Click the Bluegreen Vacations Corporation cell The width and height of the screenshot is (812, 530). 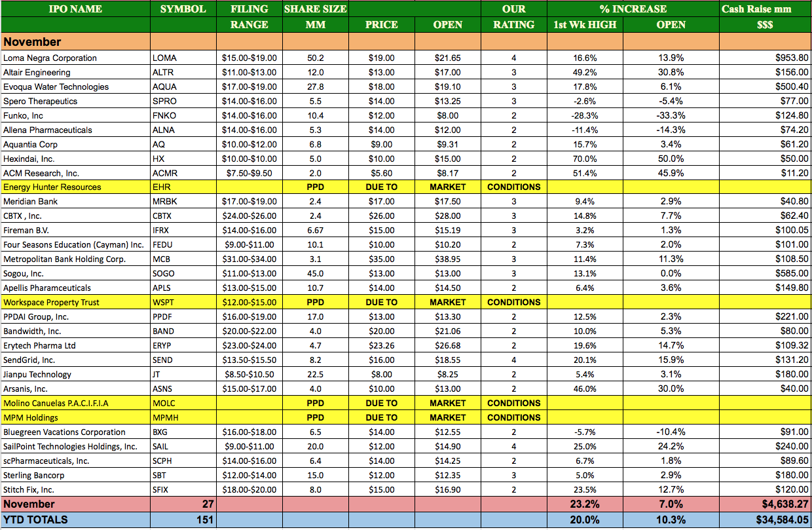75,432
